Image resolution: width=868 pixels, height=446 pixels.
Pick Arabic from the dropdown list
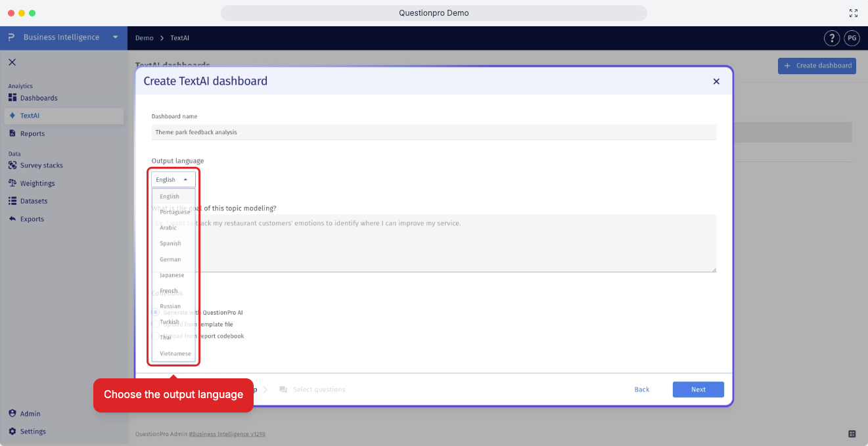(173, 228)
